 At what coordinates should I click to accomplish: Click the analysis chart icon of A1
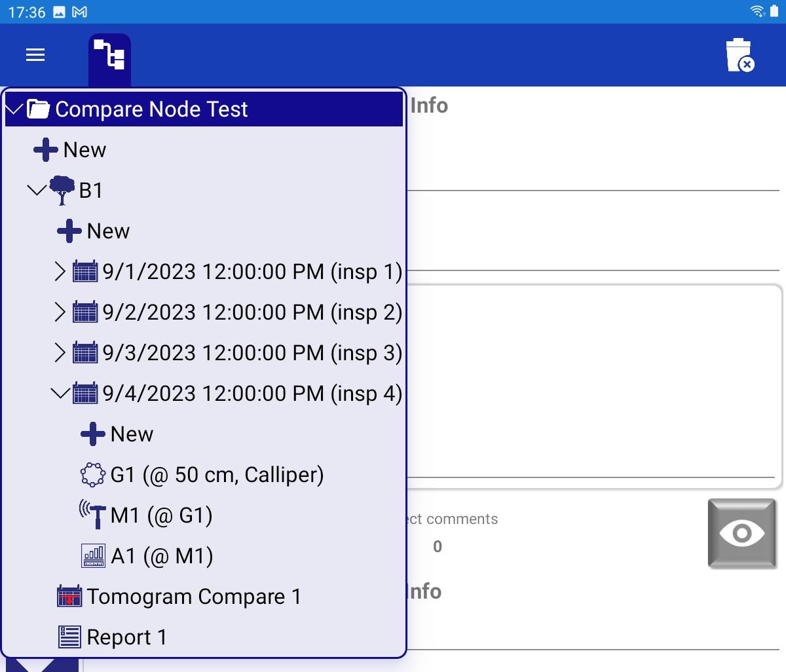coord(93,556)
